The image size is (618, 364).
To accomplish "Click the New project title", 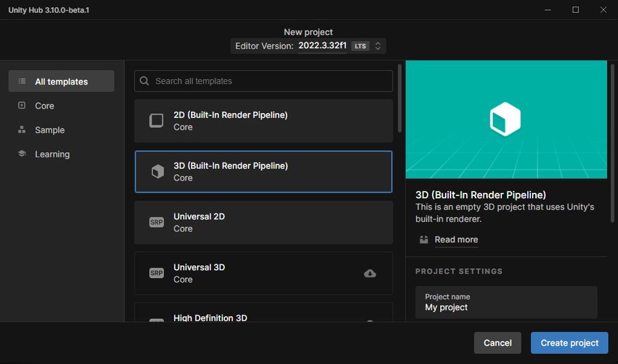I will point(308,32).
